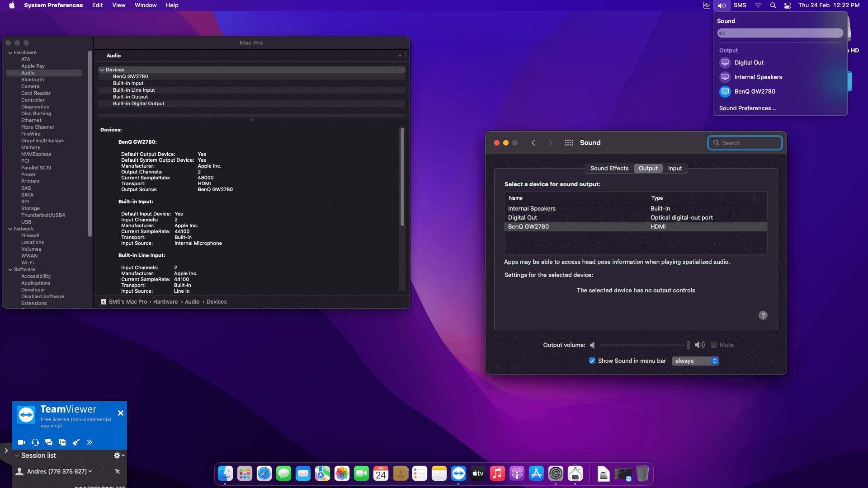Select Digital Out row in output device table

[636, 218]
